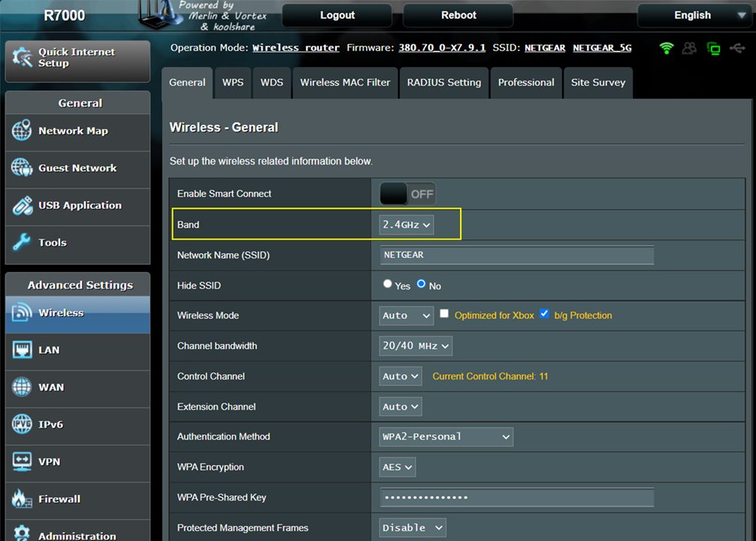This screenshot has height=541, width=756.
Task: Check the Optimized for Xbox checkbox
Action: (x=445, y=314)
